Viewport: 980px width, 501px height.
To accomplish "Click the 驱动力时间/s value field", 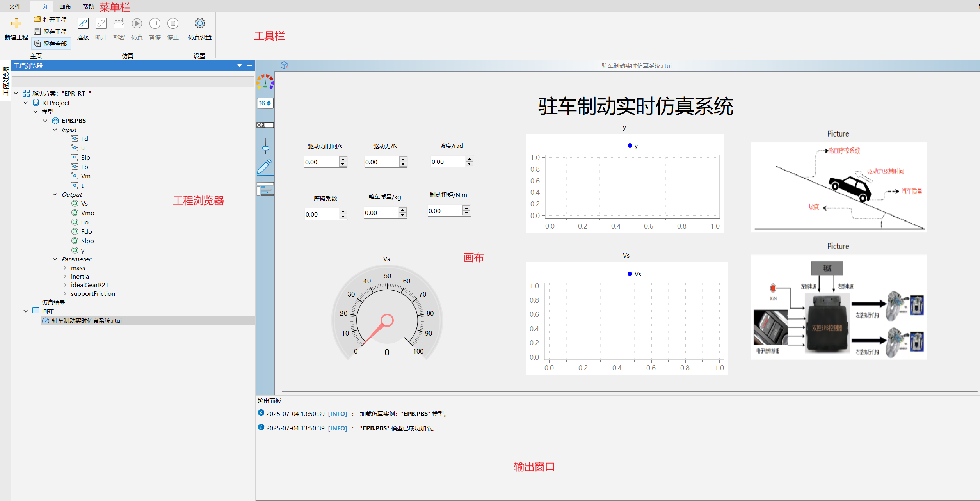I will coord(322,162).
